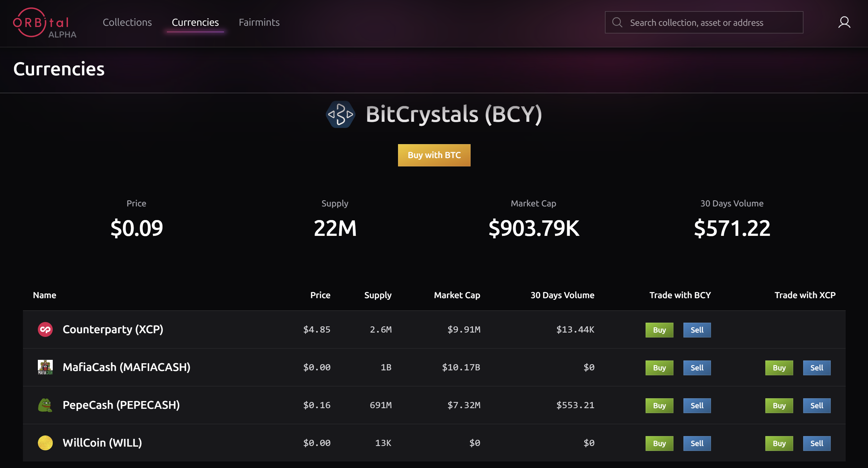Click the Market Cap column header
The height and width of the screenshot is (468, 868).
click(x=457, y=295)
